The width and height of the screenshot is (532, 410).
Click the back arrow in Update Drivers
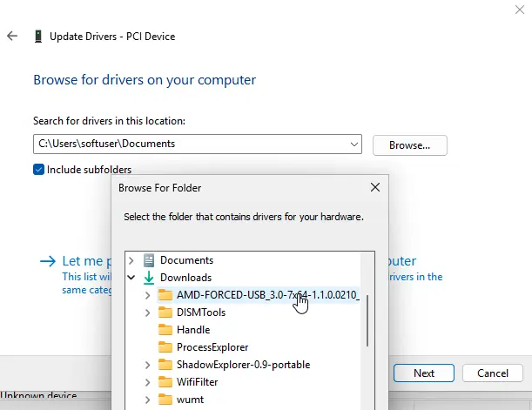click(x=12, y=37)
